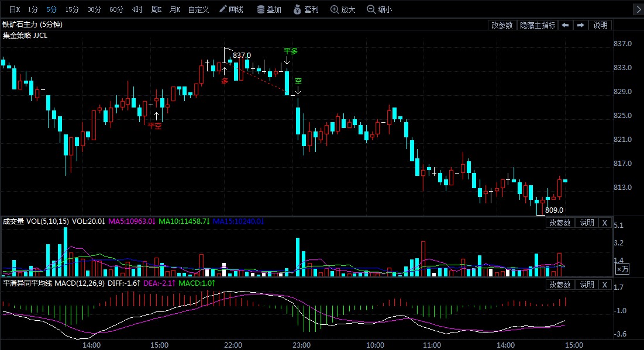The image size is (644, 350).
Task: Click the MA10:11458.7 volume value
Action: [x=184, y=221]
